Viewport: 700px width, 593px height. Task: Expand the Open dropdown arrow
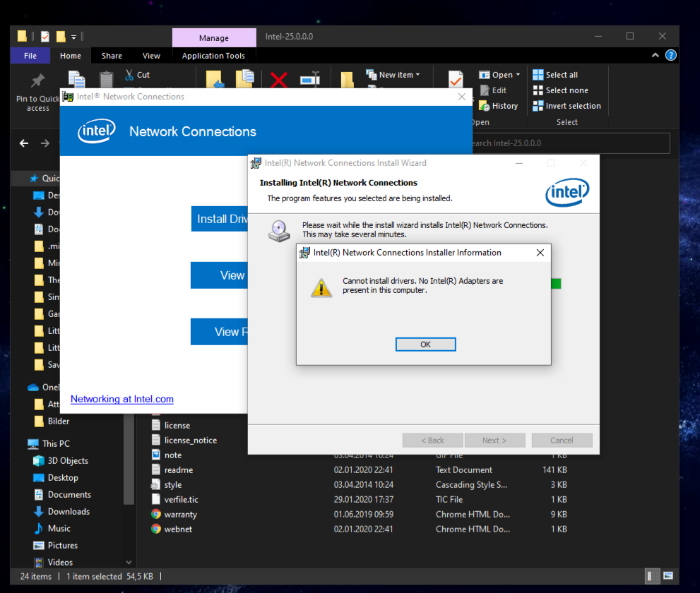tap(518, 75)
